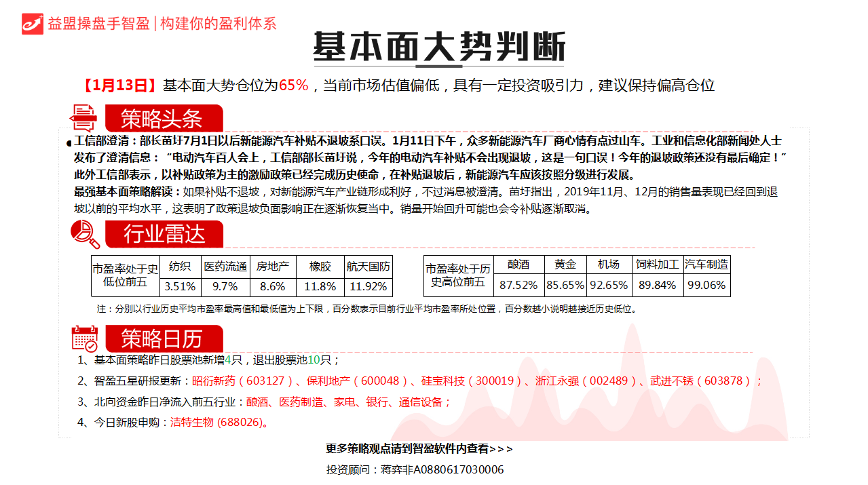Click the 更多策略观点请到智盈软件内查看 link
The image size is (868, 485).
[419, 448]
